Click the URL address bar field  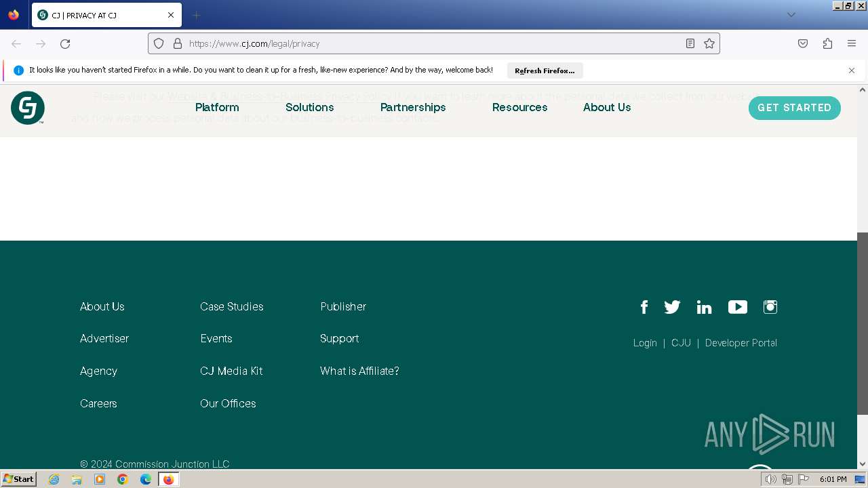pyautogui.click(x=434, y=43)
